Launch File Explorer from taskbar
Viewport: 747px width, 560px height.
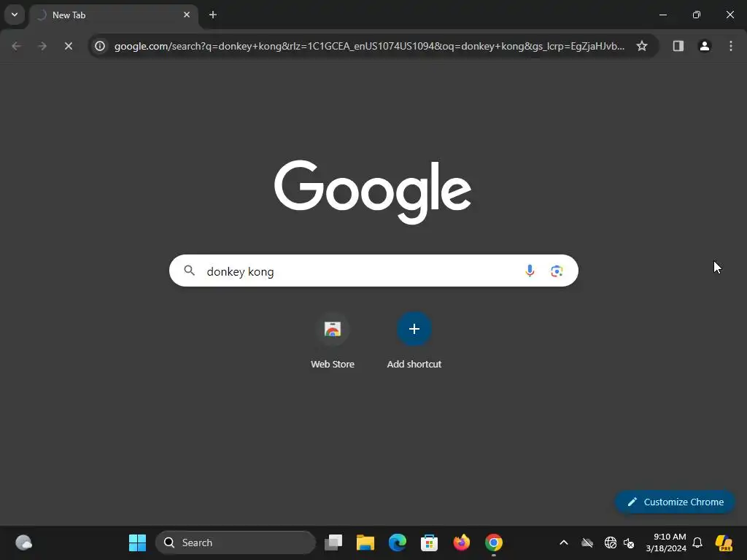[365, 542]
